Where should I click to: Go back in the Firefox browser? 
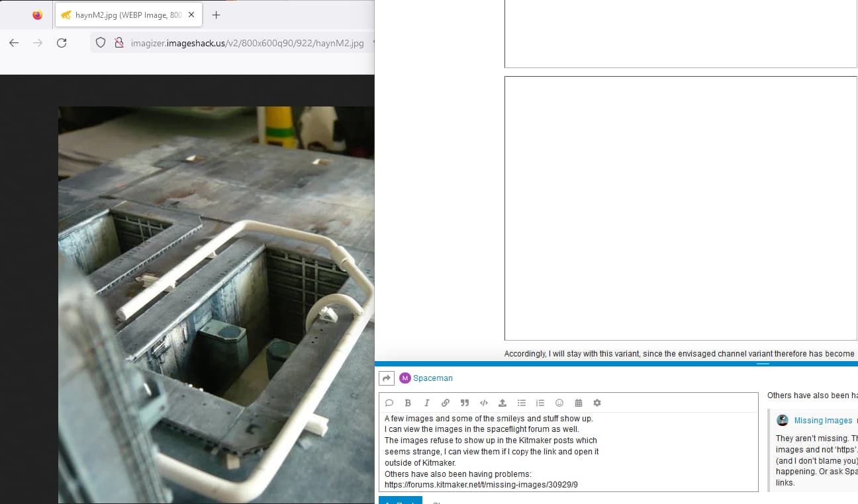point(14,43)
